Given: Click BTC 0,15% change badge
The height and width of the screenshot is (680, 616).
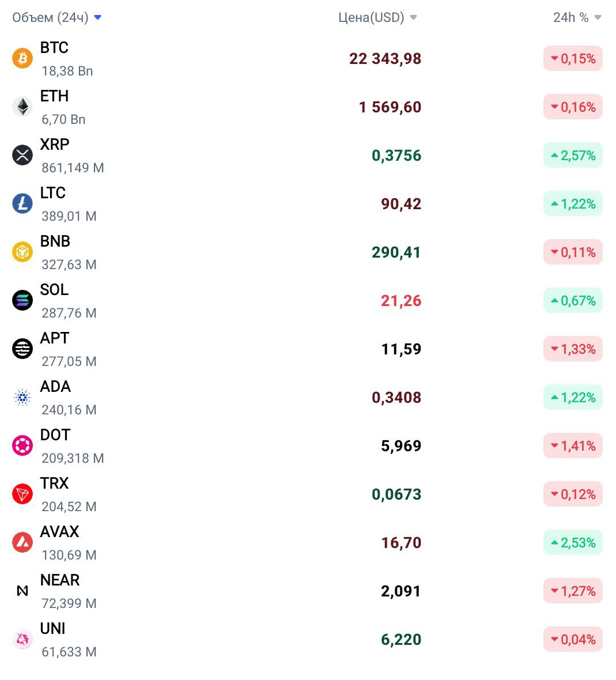Looking at the screenshot, I should (573, 58).
